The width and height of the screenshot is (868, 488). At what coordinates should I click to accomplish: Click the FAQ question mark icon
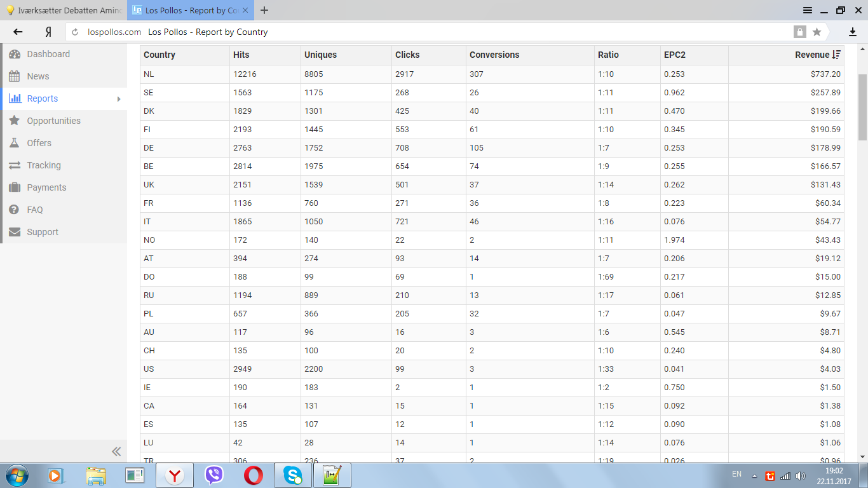pos(15,210)
